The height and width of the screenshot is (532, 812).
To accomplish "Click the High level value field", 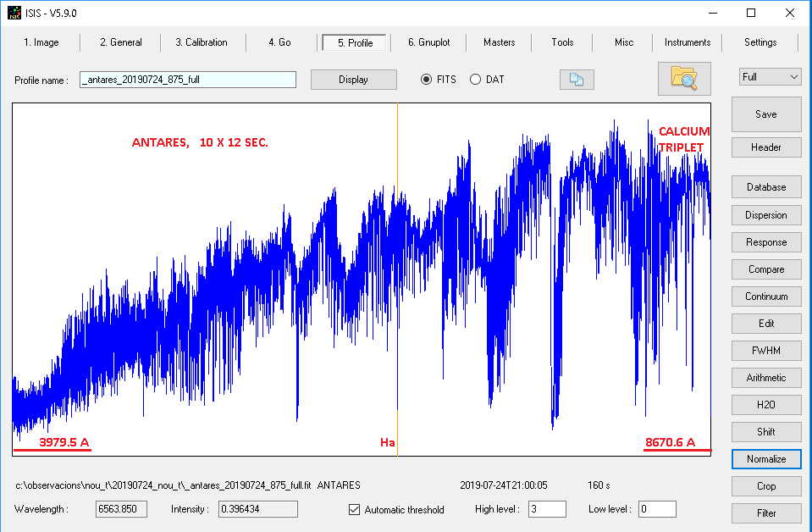I will coord(547,509).
